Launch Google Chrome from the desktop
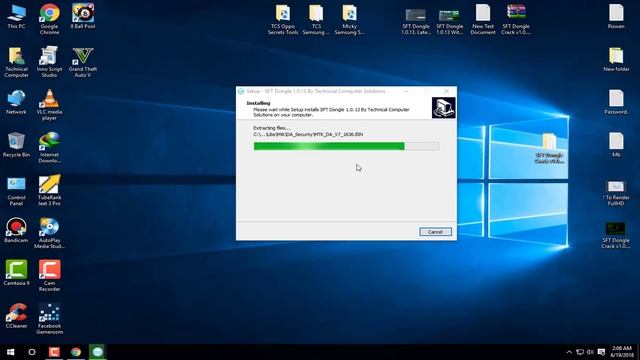The width and height of the screenshot is (640, 360). pos(49,19)
